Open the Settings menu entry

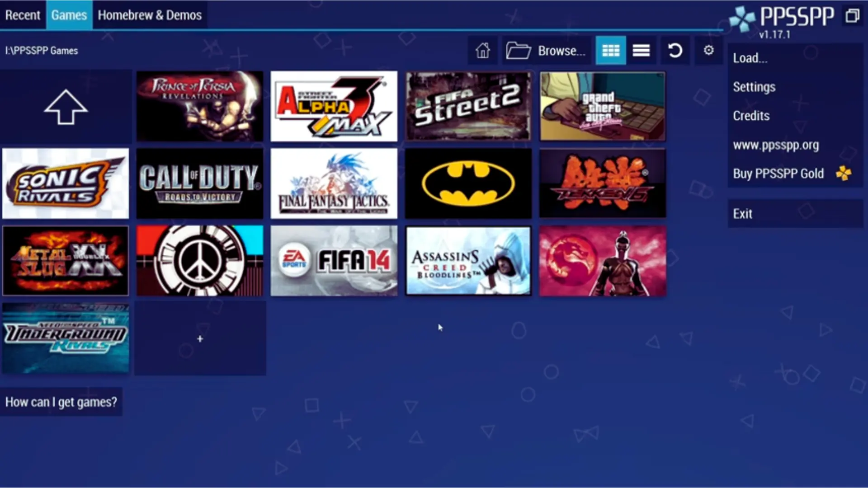point(754,87)
